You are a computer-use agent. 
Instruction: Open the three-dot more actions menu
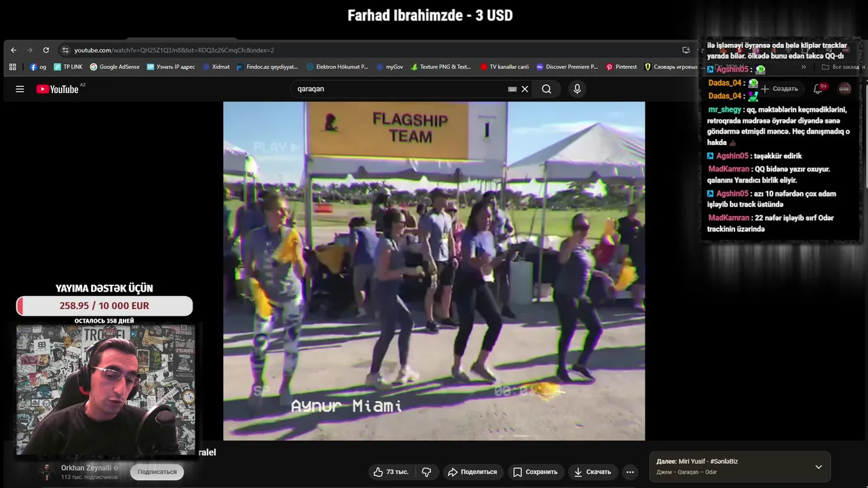[630, 472]
